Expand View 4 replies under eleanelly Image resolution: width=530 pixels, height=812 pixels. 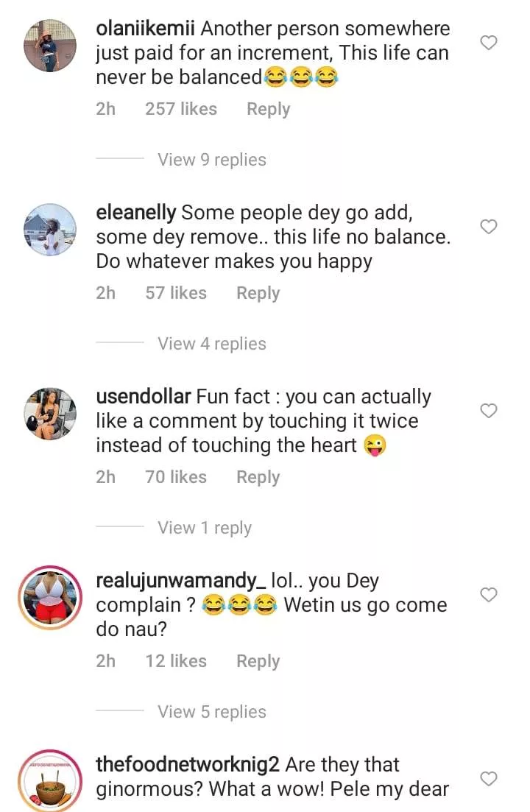click(x=212, y=344)
